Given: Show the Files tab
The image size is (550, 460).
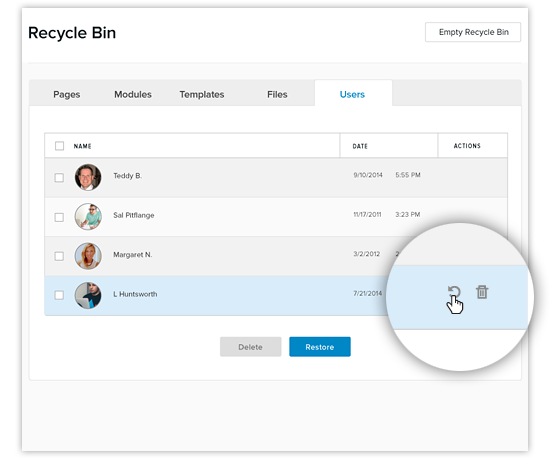Looking at the screenshot, I should (277, 94).
